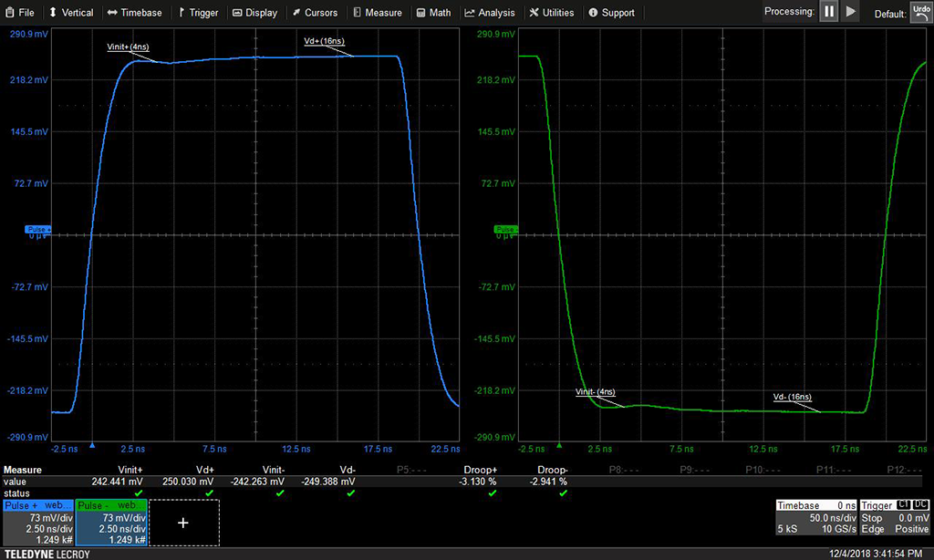Open the Timebase menu

click(134, 13)
